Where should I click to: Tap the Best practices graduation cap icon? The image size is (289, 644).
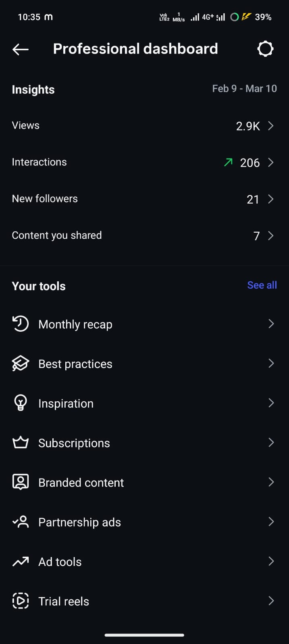(21, 363)
